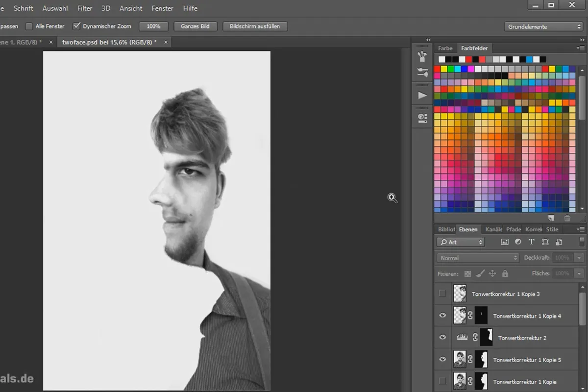The width and height of the screenshot is (588, 392).
Task: Hide the Tonwertkorrektur 2 layer
Action: [442, 338]
